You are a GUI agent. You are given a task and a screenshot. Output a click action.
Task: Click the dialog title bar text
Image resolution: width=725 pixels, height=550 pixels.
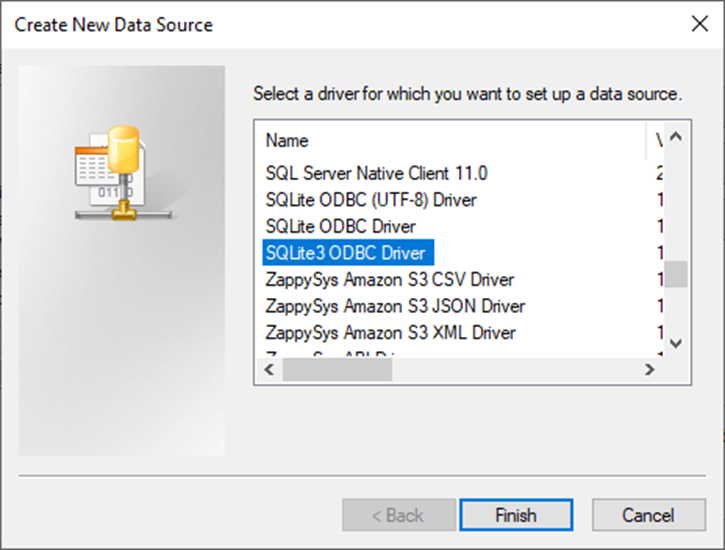[x=113, y=23]
